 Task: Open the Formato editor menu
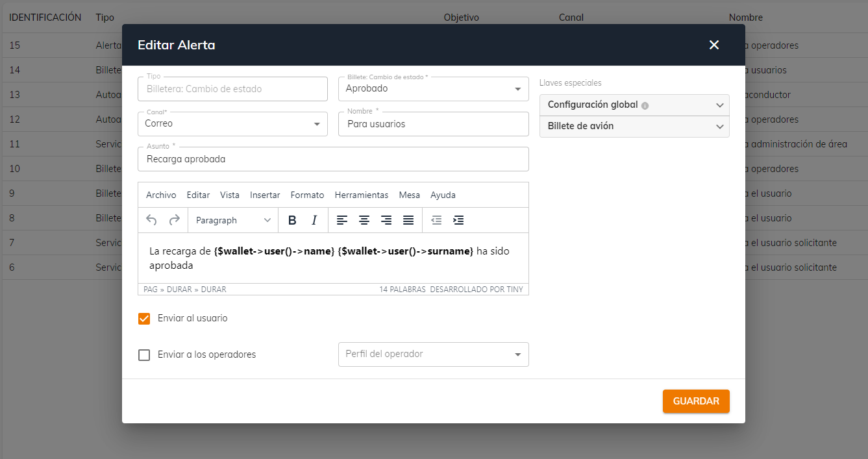point(307,195)
